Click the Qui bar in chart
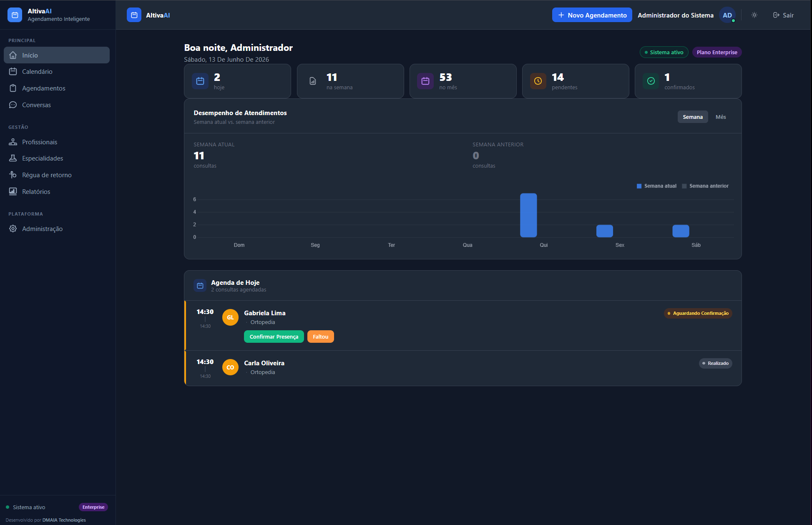 pos(528,215)
